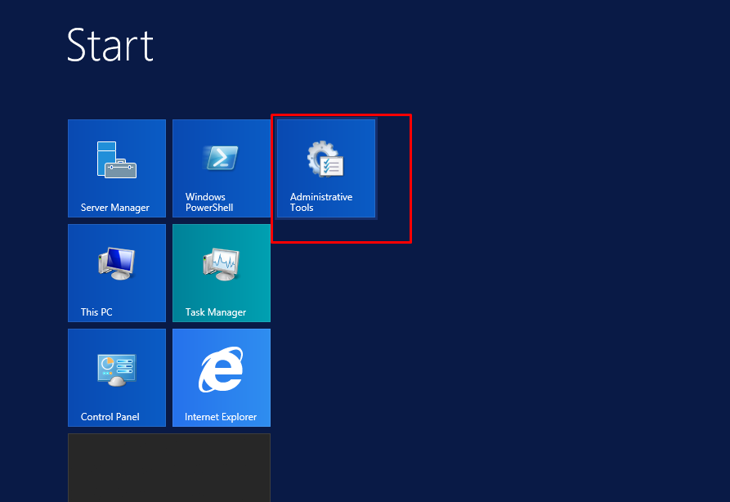Open the Server Manager tile icon
This screenshot has width=730, height=502.
pyautogui.click(x=116, y=160)
